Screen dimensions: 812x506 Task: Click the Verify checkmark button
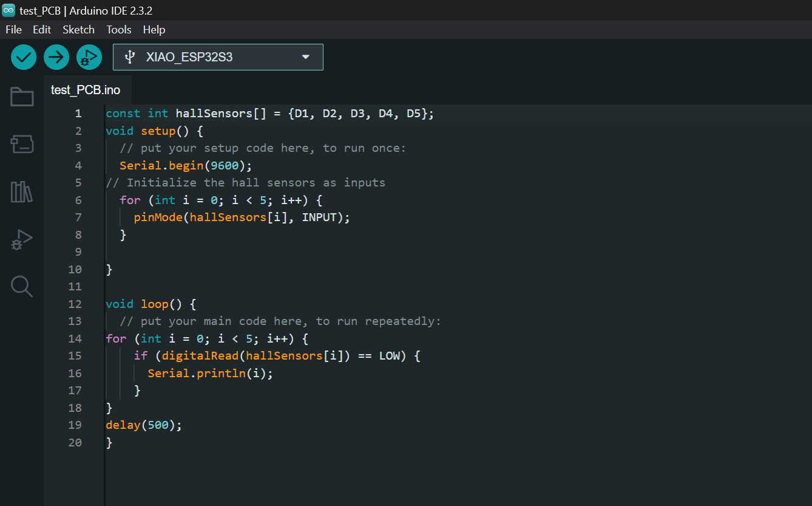point(24,57)
